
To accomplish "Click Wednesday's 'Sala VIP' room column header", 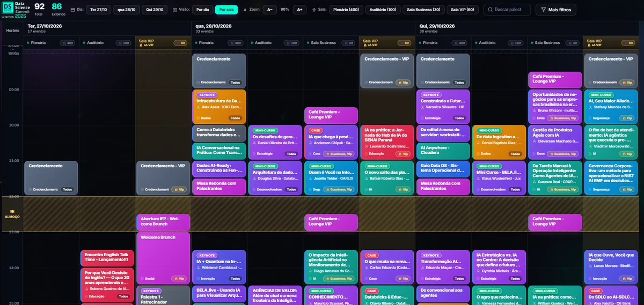I will (x=387, y=43).
